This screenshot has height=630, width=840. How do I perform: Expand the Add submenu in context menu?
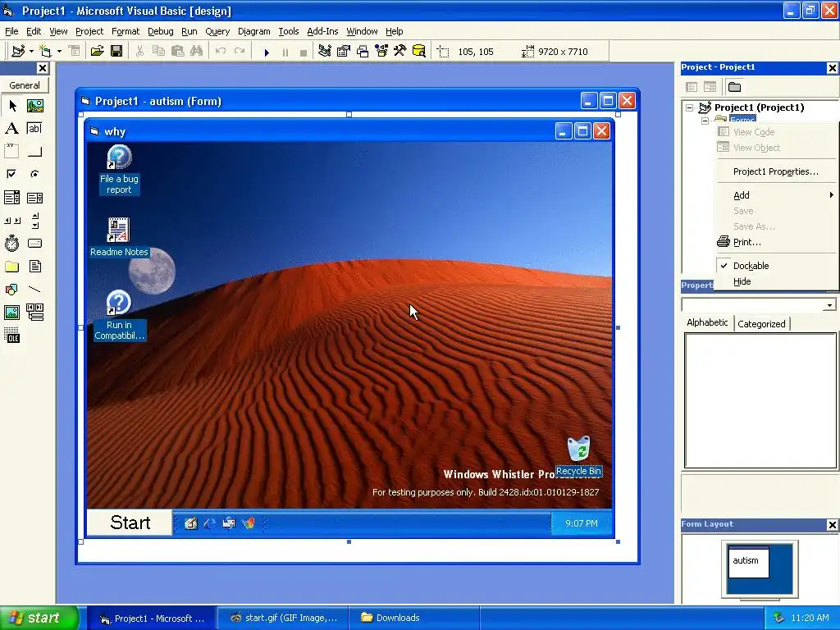777,195
